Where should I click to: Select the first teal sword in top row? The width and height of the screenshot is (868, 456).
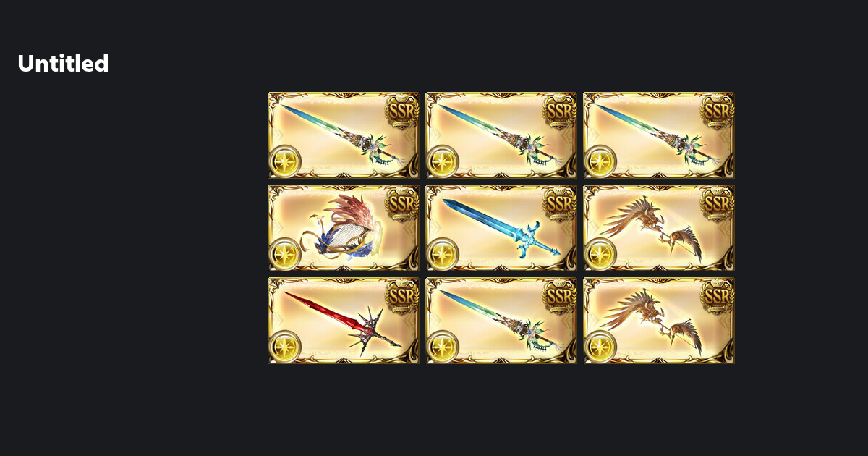click(344, 135)
